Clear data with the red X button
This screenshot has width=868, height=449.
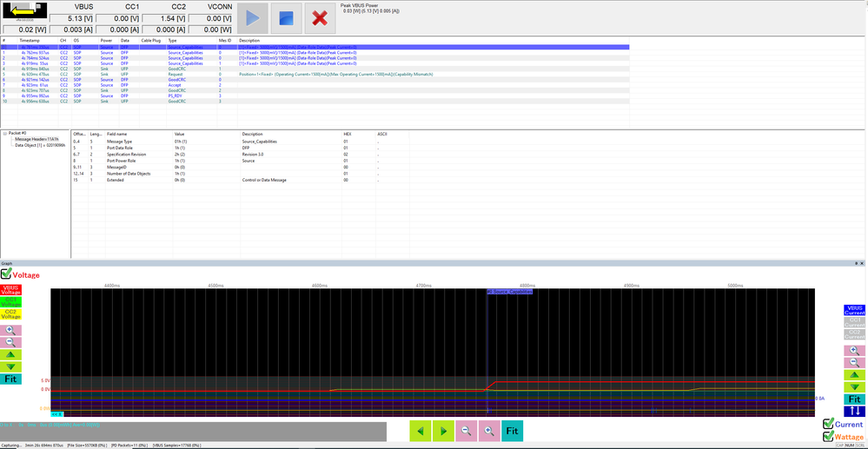320,18
